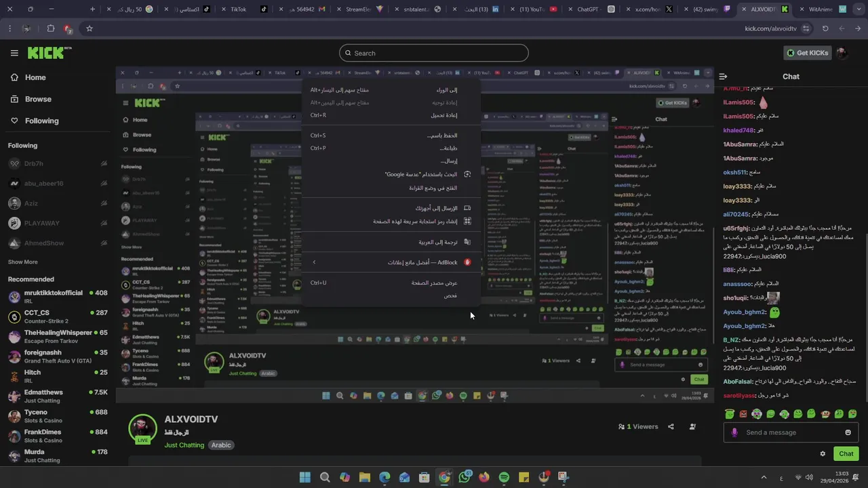
Task: Click the green KICK logo
Action: [x=50, y=53]
